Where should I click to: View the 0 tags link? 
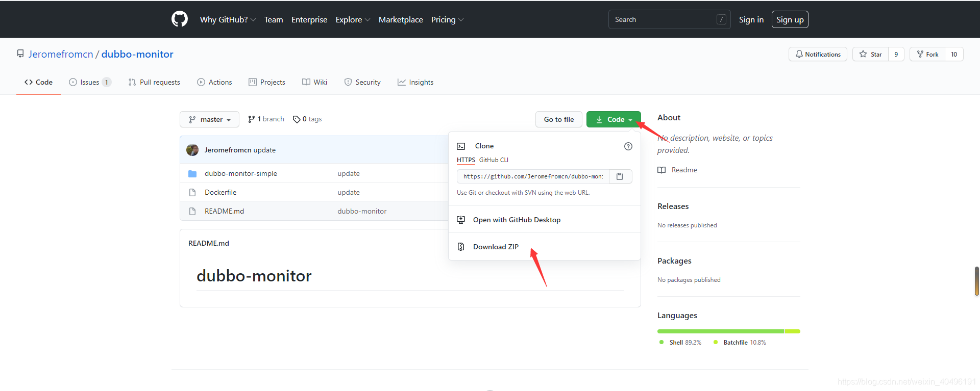307,119
